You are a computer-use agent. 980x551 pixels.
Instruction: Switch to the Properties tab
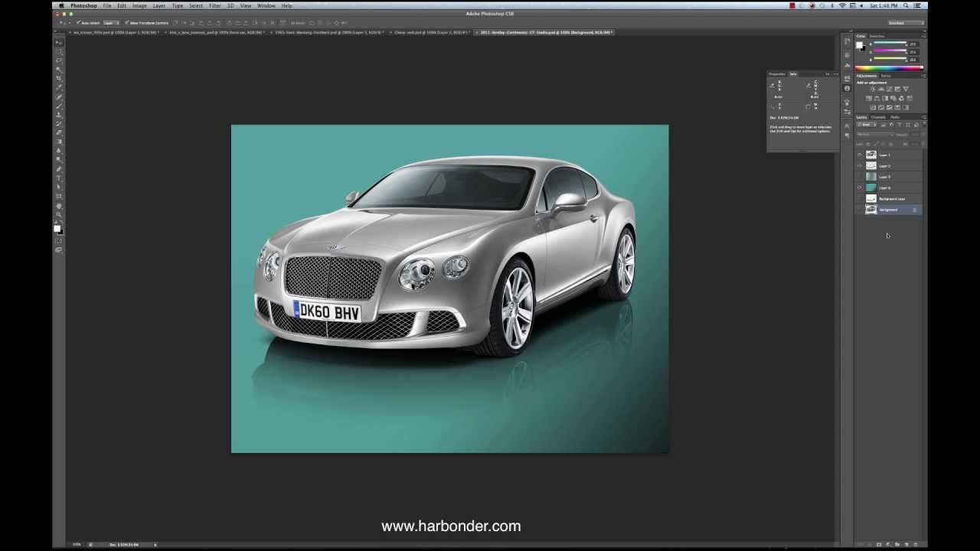777,73
